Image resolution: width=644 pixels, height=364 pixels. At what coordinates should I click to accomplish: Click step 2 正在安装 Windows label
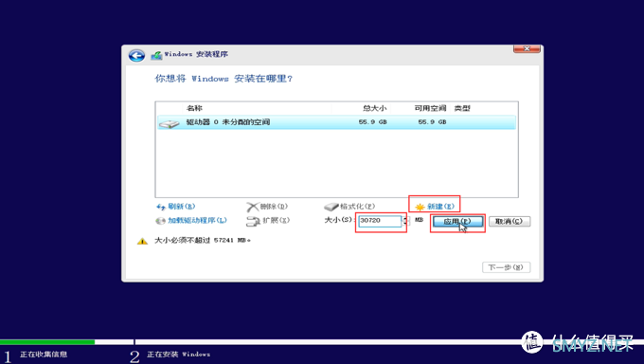coord(179,355)
